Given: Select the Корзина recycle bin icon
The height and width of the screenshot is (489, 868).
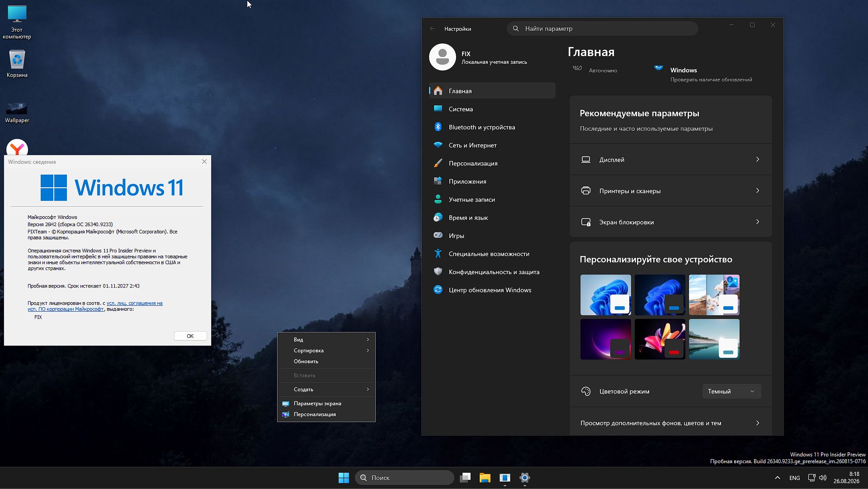Looking at the screenshot, I should pos(17,64).
